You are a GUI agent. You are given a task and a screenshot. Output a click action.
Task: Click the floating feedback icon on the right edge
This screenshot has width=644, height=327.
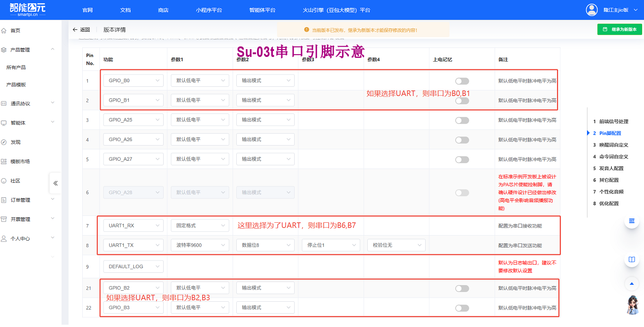pyautogui.click(x=632, y=221)
